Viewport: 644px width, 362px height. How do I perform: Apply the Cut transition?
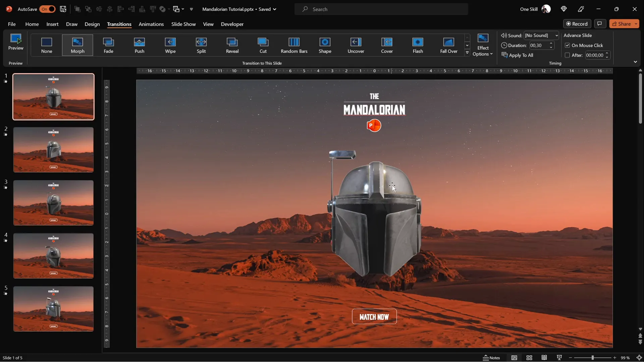(x=263, y=45)
